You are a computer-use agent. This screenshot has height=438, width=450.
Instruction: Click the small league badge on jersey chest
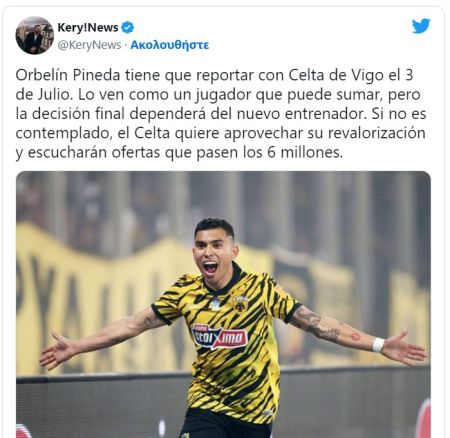pyautogui.click(x=216, y=303)
